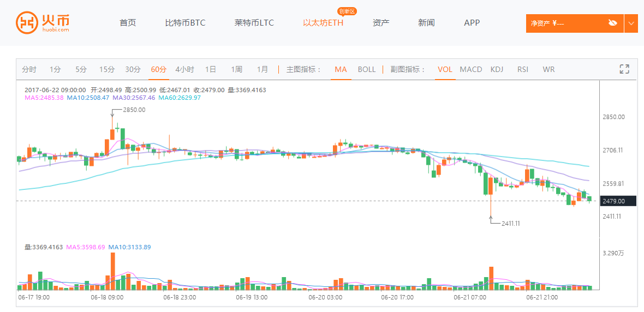Open the 资产 page

(381, 23)
